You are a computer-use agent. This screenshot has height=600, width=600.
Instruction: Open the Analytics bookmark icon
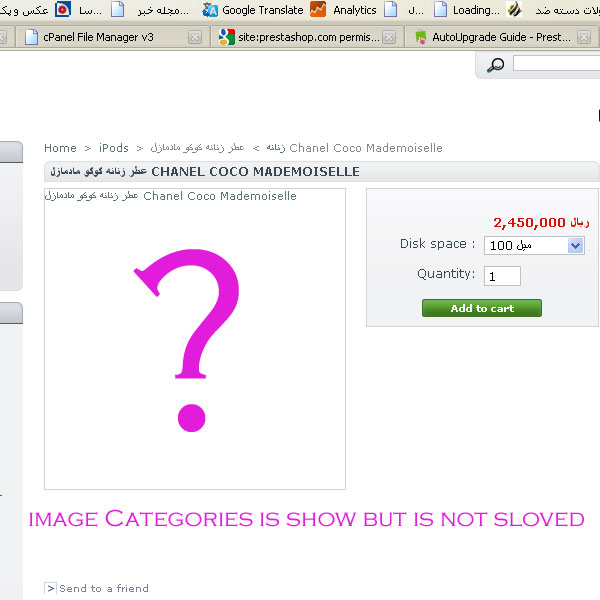318,9
